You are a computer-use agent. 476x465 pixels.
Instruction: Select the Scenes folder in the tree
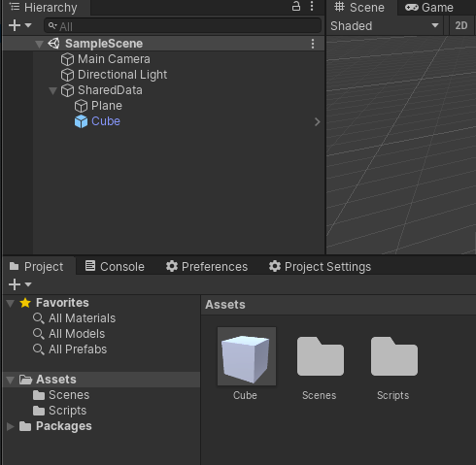(x=69, y=395)
